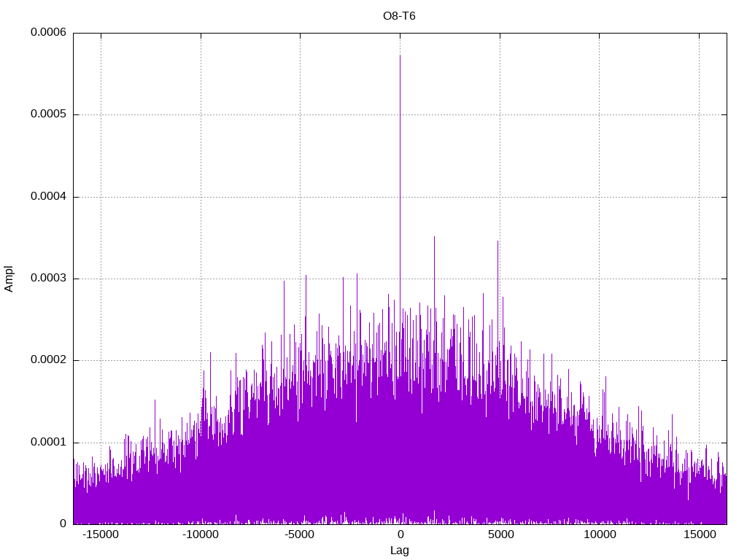Image resolution: width=747 pixels, height=560 pixels.
Task: Click y-axis tick value 0.0003
Action: (x=48, y=278)
